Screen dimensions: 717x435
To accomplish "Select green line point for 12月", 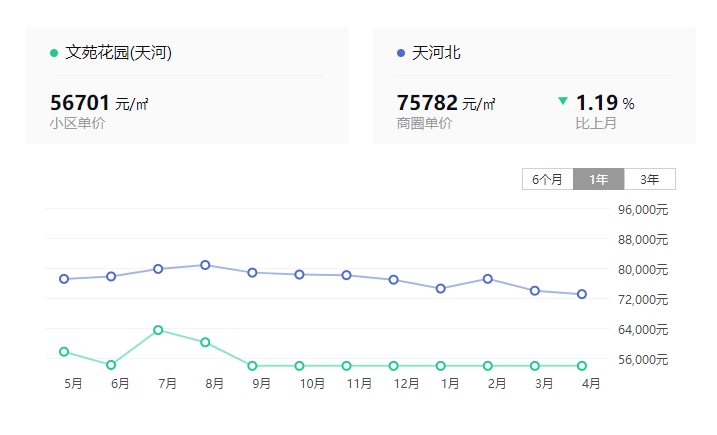I will point(394,366).
